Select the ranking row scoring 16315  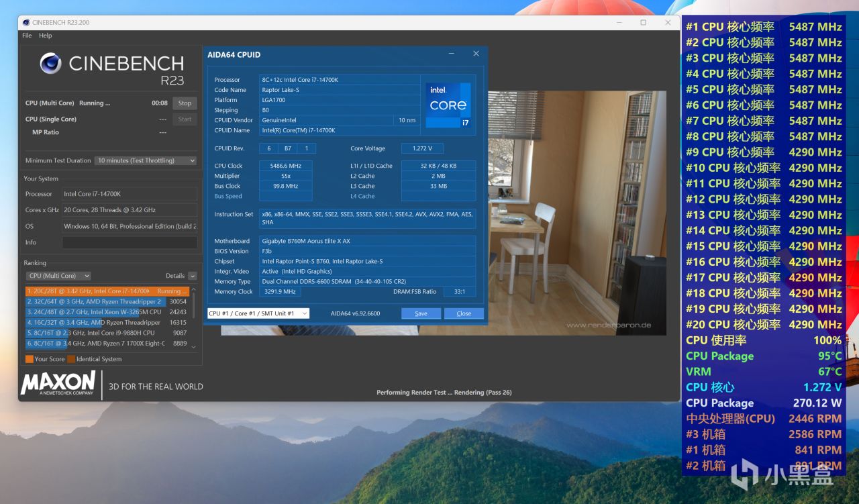click(x=107, y=323)
